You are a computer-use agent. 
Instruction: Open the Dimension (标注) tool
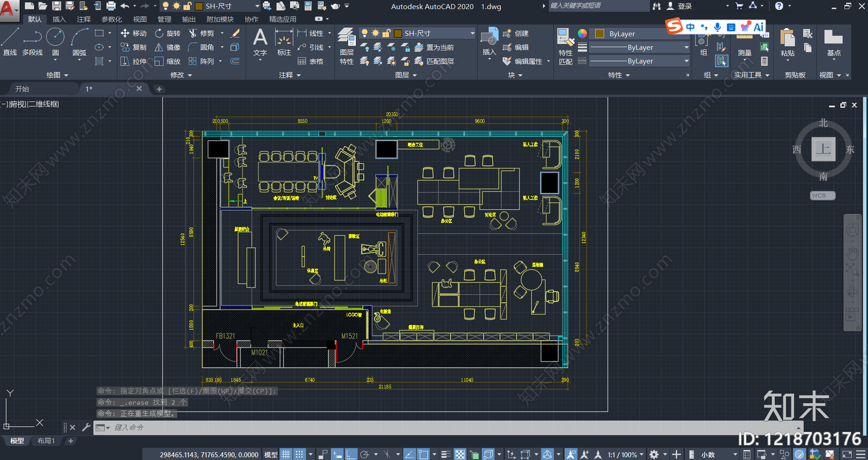(284, 42)
